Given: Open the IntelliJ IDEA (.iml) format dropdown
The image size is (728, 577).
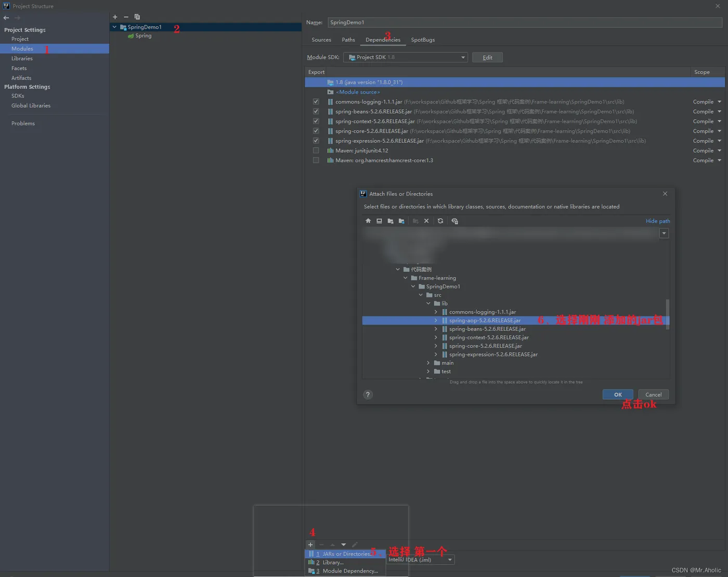Looking at the screenshot, I should 420,560.
